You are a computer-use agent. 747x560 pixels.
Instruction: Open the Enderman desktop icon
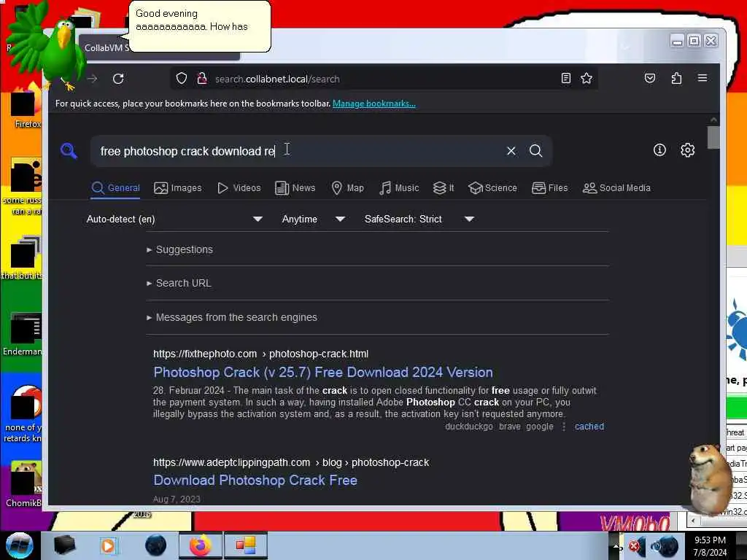(x=23, y=333)
